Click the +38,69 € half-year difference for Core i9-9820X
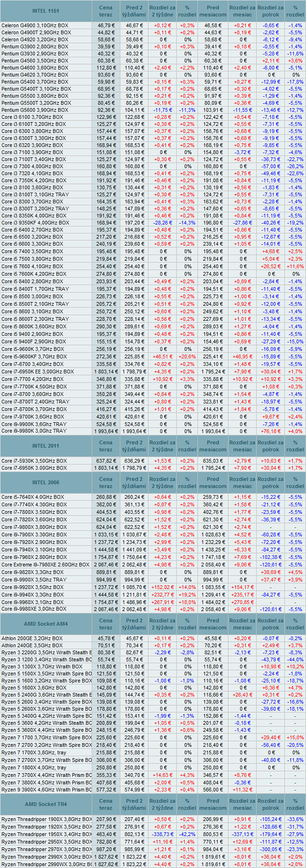This screenshot has height=868, width=306. (x=271, y=572)
